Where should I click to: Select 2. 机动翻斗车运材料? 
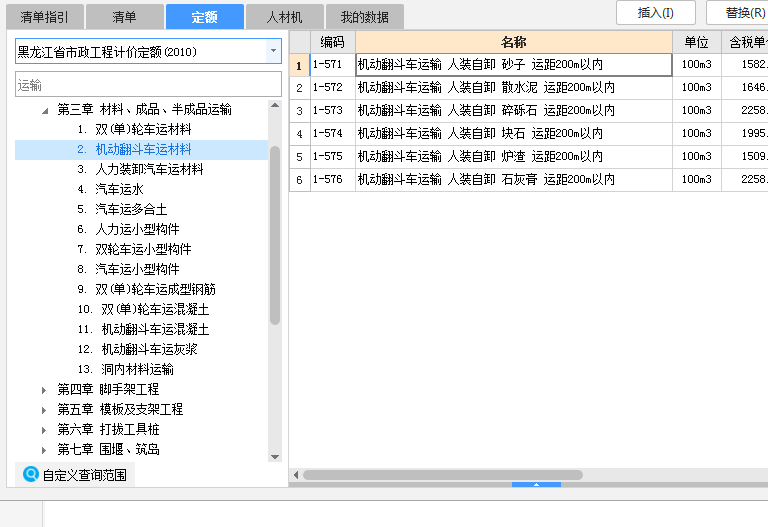134,149
